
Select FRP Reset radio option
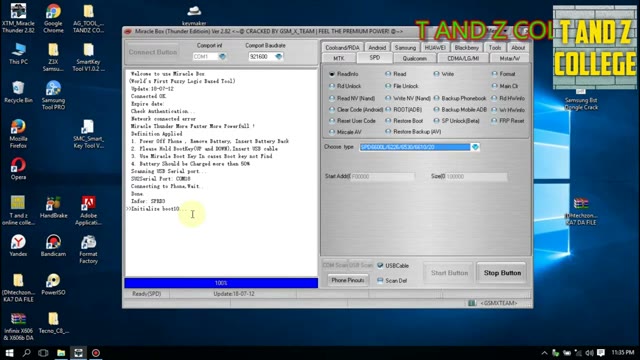(508, 121)
